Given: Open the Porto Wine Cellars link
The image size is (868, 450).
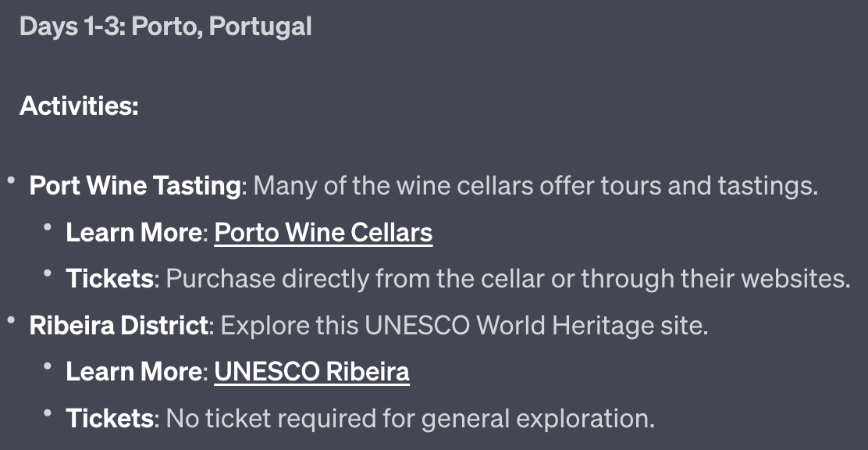Looking at the screenshot, I should click(323, 232).
